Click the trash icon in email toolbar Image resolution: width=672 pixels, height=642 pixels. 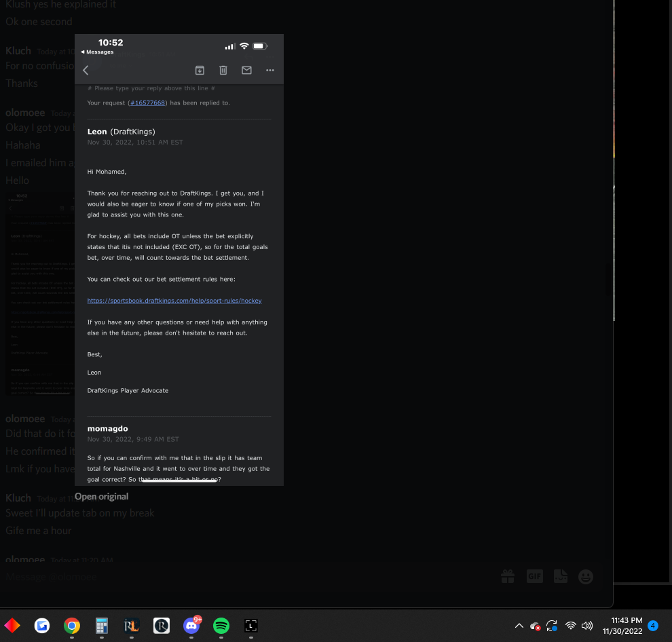point(223,71)
